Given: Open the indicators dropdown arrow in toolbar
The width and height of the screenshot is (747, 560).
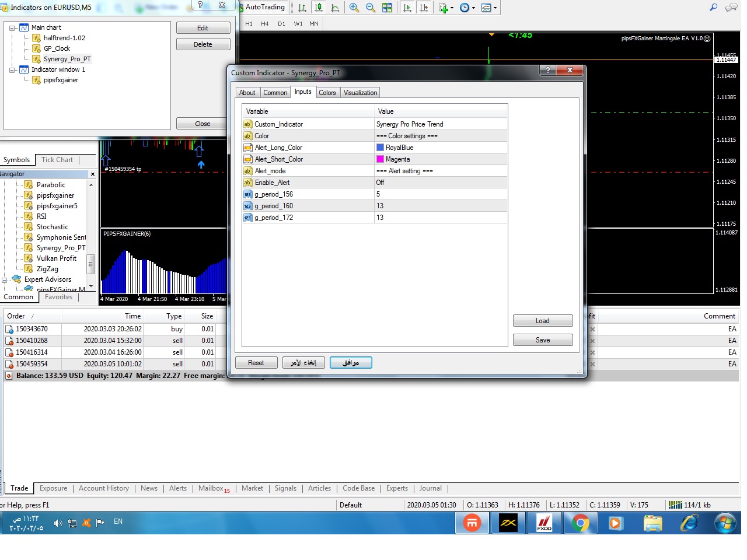Looking at the screenshot, I should coord(452,8).
